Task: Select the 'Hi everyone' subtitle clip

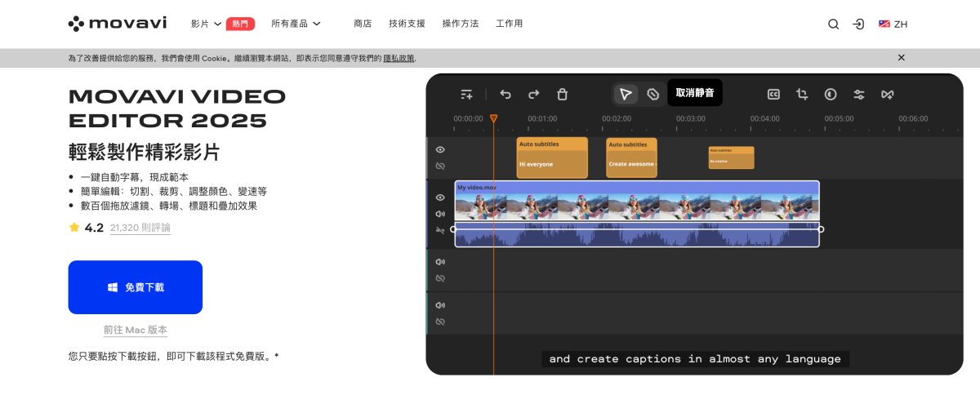Action: [x=552, y=158]
